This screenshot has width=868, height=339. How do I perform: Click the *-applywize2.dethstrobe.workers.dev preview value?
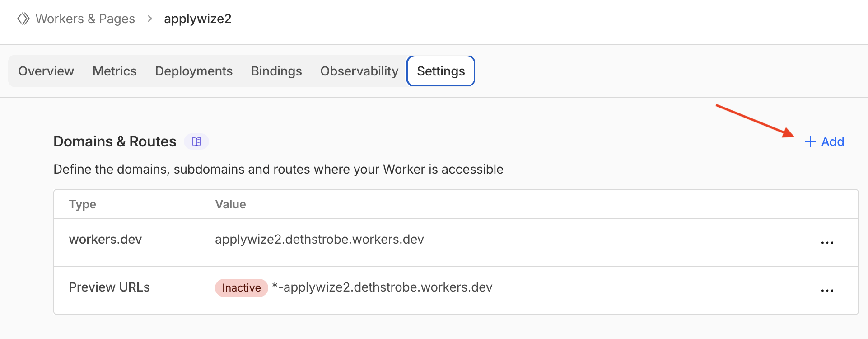tap(382, 287)
